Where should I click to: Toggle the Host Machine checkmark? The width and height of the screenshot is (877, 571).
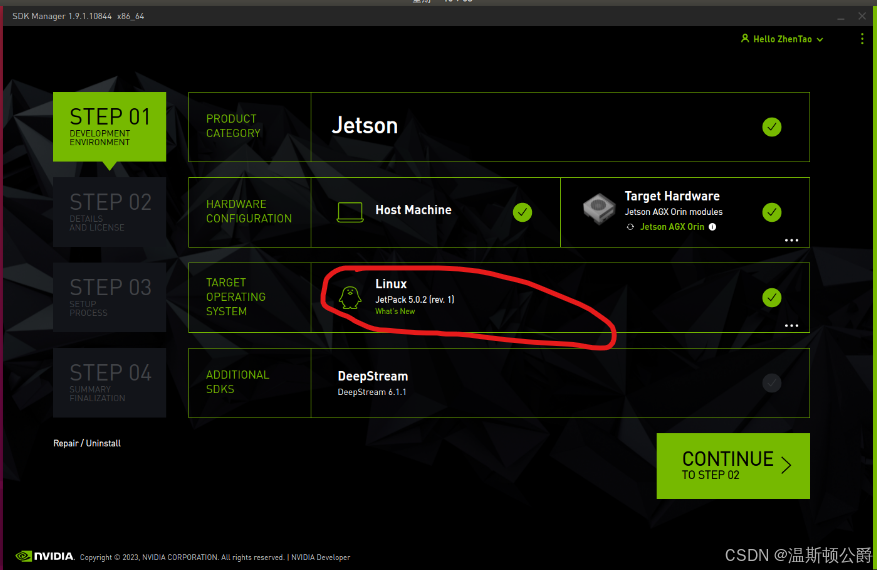[x=522, y=212]
